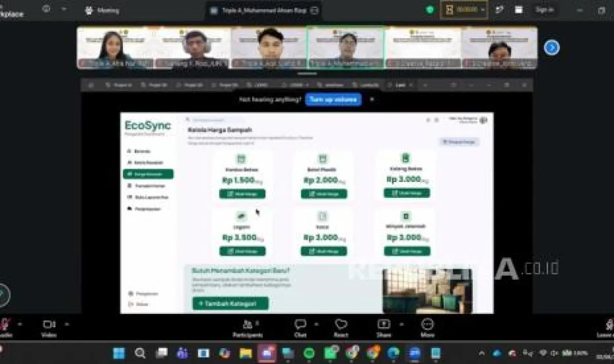Select first participant video thumbnail

click(115, 48)
